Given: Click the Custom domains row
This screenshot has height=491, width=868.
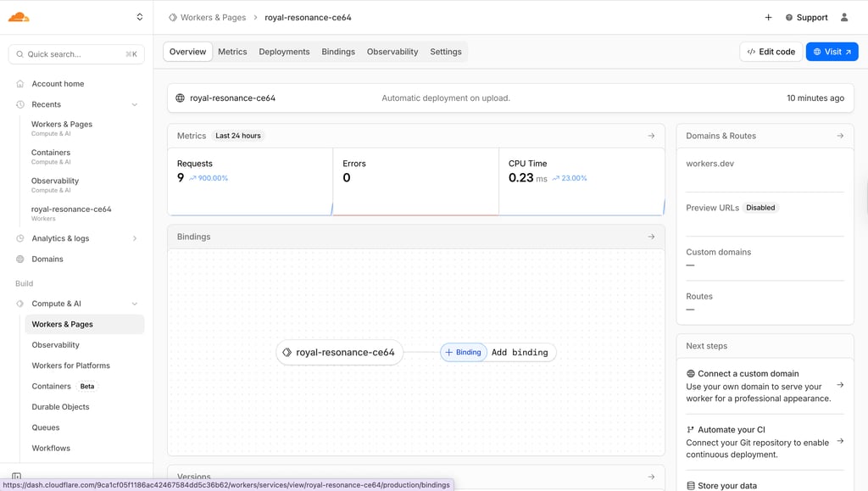Looking at the screenshot, I should 765,259.
